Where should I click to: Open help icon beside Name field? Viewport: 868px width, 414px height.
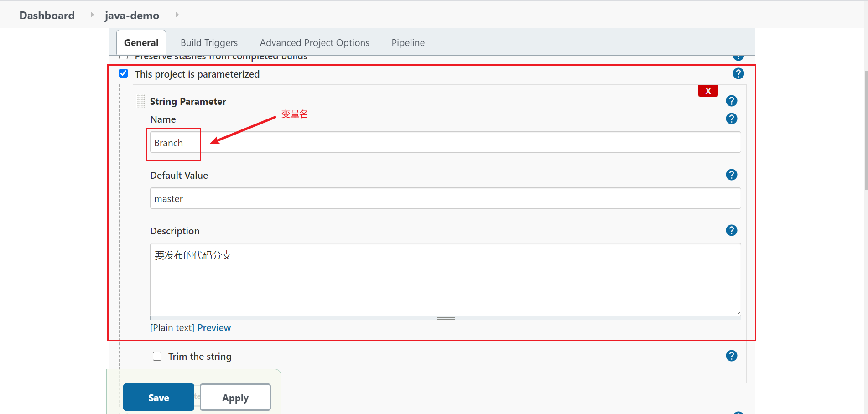731,119
